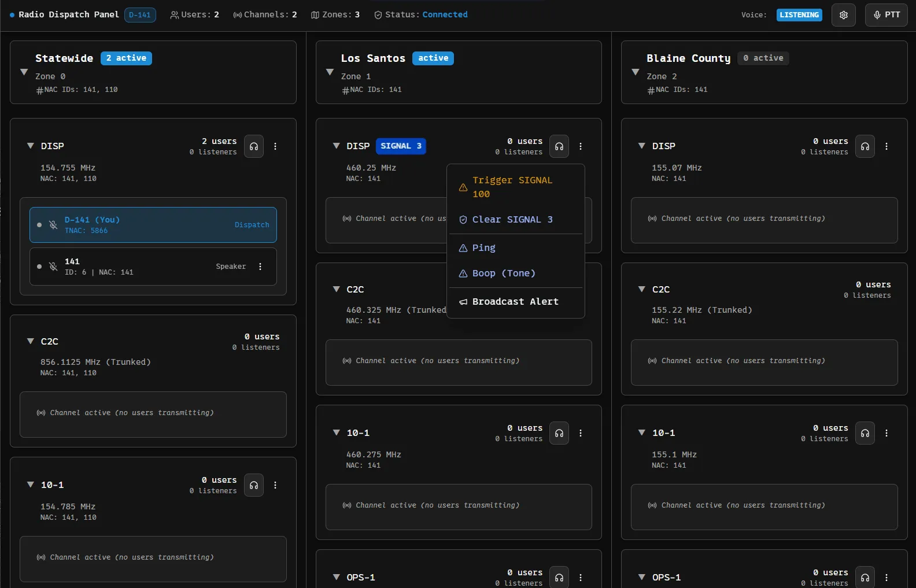The width and height of the screenshot is (916, 588).
Task: Click muted mic icon on D-141 row
Action: (53, 225)
